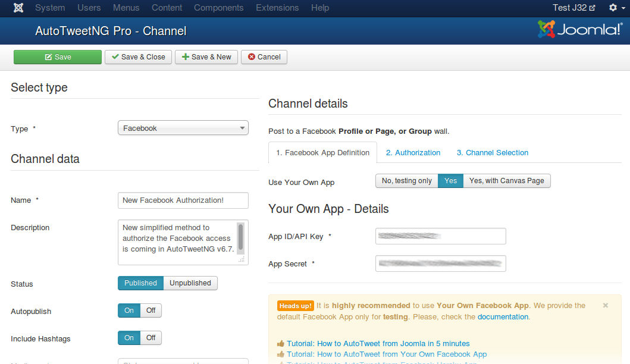
Task: Cancel editing the channel
Action: (264, 57)
